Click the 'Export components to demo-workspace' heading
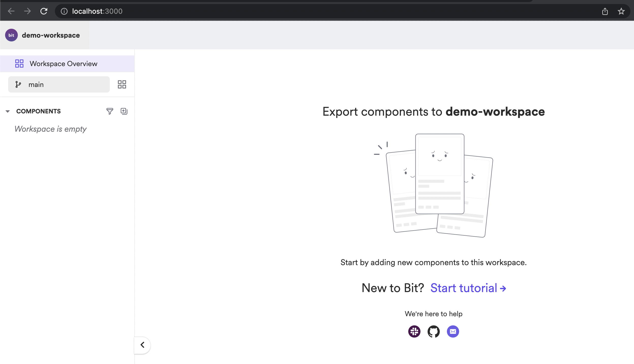634x364 pixels. [434, 112]
